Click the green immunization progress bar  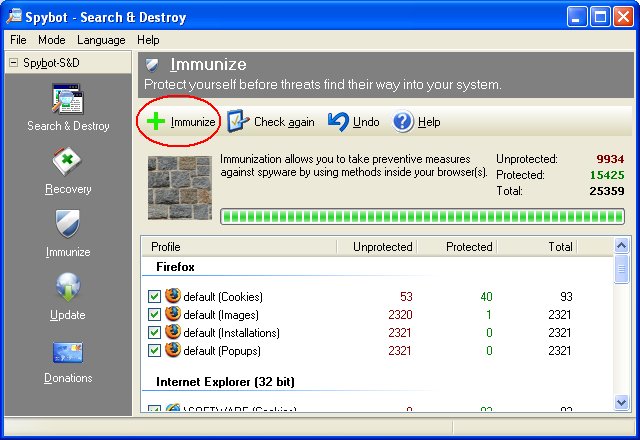point(422,216)
